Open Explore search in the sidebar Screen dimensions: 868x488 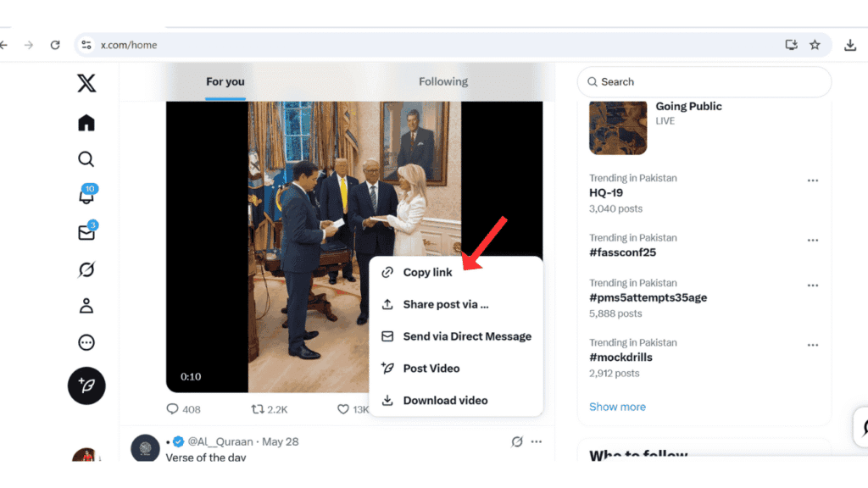86,159
